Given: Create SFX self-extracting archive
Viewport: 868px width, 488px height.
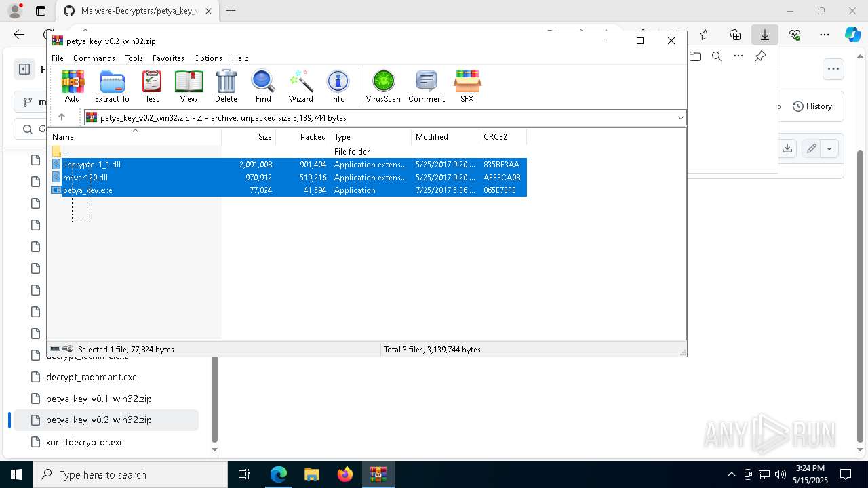Looking at the screenshot, I should pyautogui.click(x=467, y=86).
